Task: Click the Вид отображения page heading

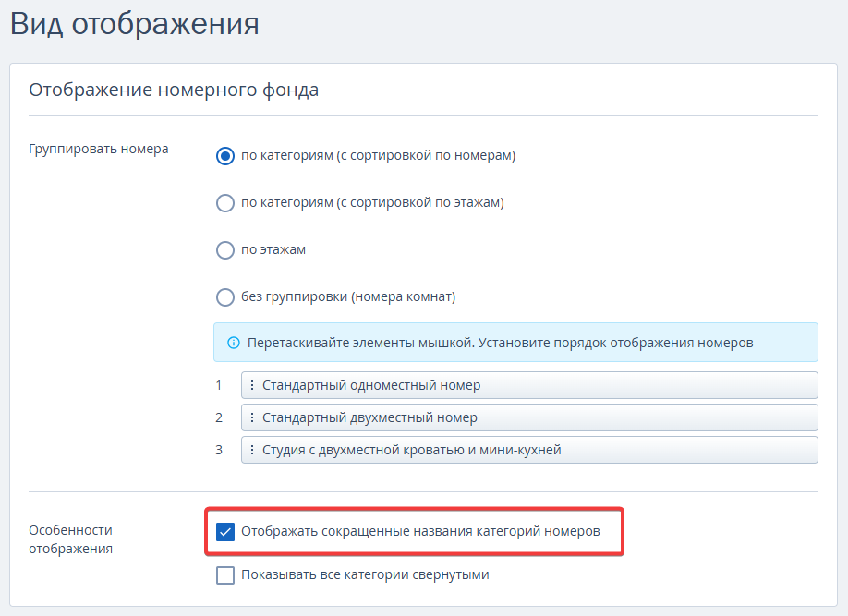Action: click(x=135, y=24)
